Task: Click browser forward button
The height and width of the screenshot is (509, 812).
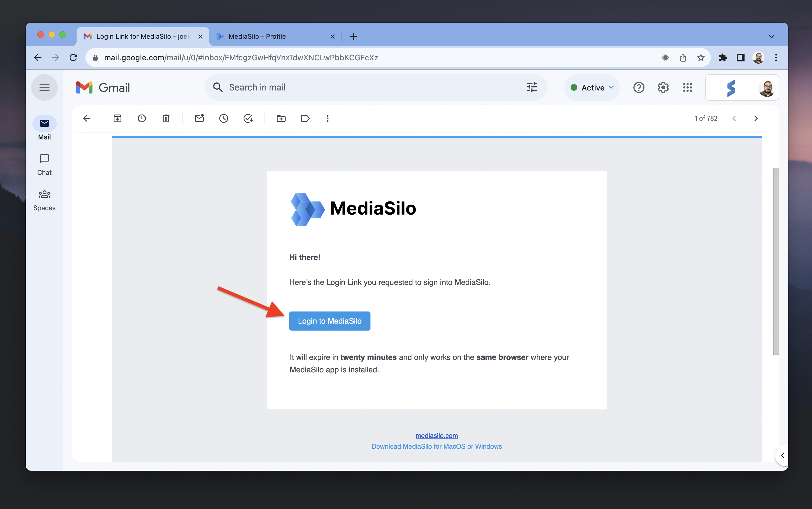Action: click(56, 58)
